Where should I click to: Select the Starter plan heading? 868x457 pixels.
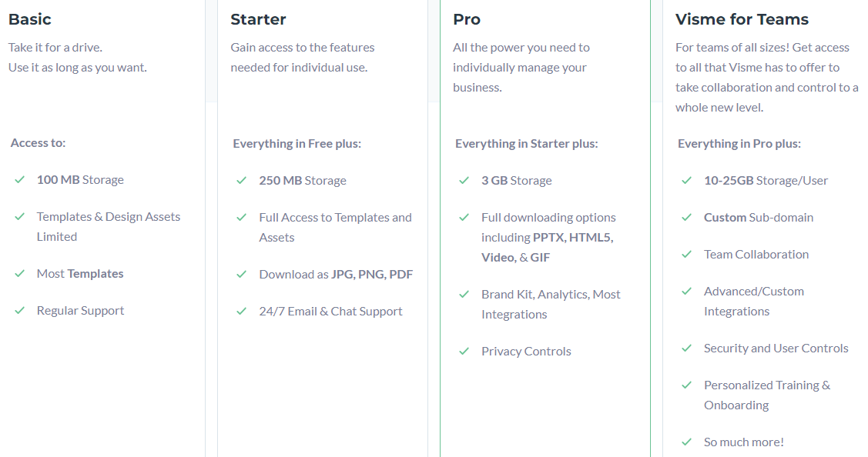pyautogui.click(x=258, y=19)
